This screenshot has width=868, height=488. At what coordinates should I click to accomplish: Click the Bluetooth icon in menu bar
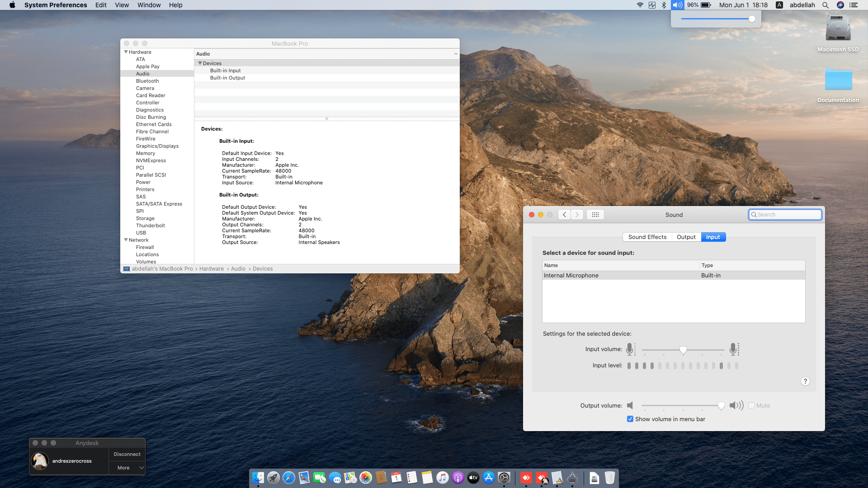664,5
